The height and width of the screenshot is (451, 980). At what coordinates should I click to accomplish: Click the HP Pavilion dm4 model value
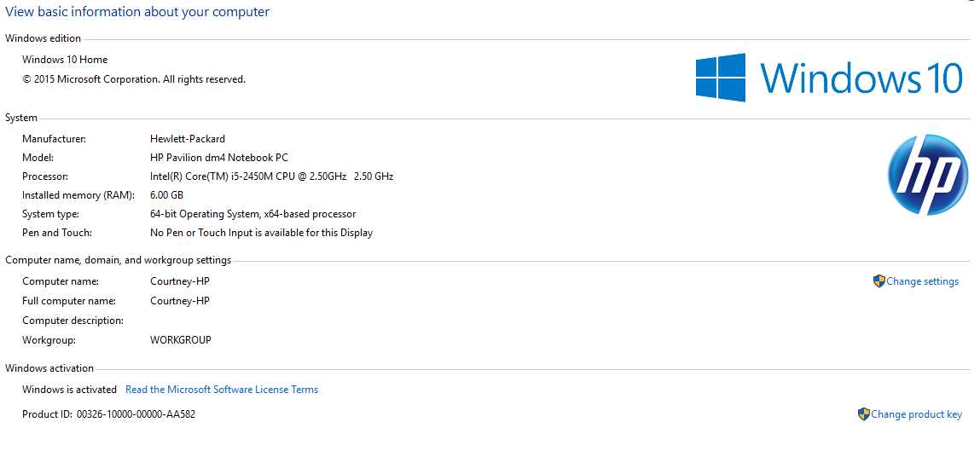[x=219, y=158]
